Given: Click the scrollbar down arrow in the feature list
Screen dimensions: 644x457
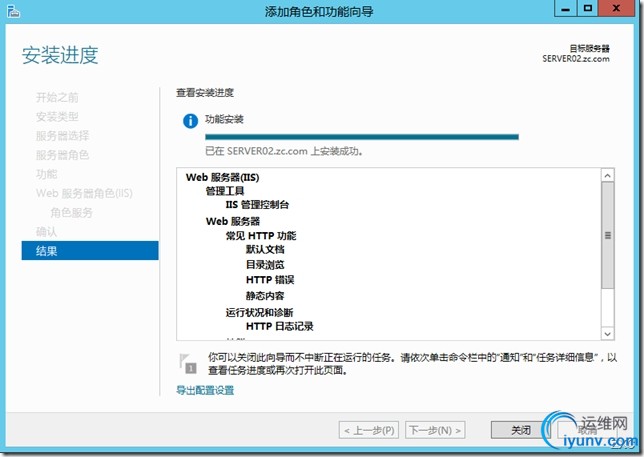Looking at the screenshot, I should click(607, 334).
